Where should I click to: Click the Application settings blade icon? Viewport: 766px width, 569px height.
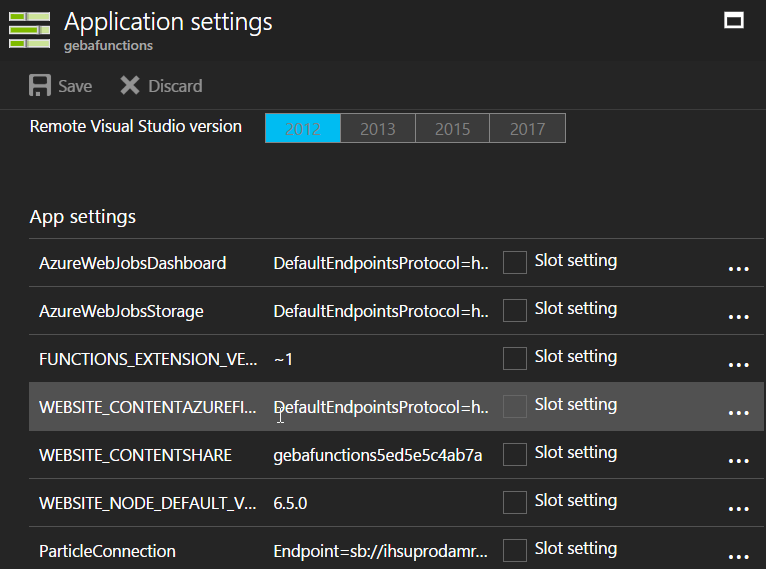click(x=29, y=30)
